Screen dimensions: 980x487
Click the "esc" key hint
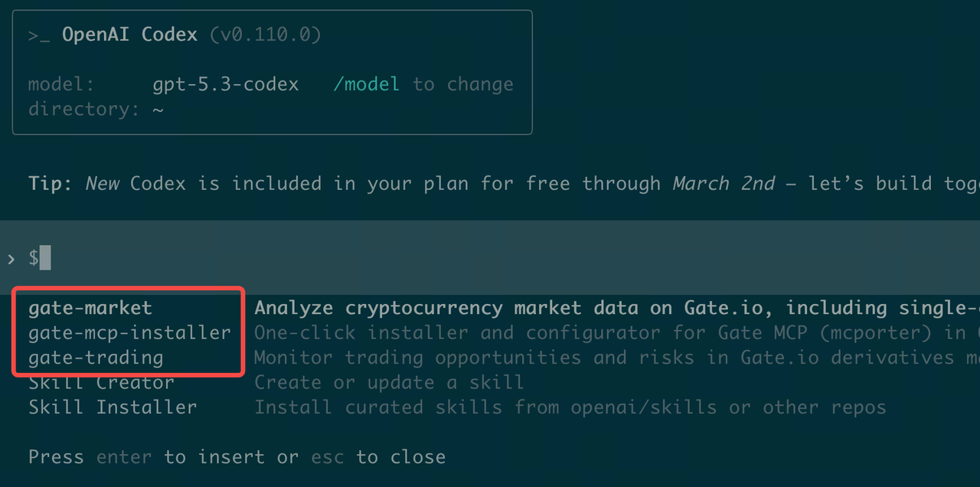pyautogui.click(x=328, y=457)
